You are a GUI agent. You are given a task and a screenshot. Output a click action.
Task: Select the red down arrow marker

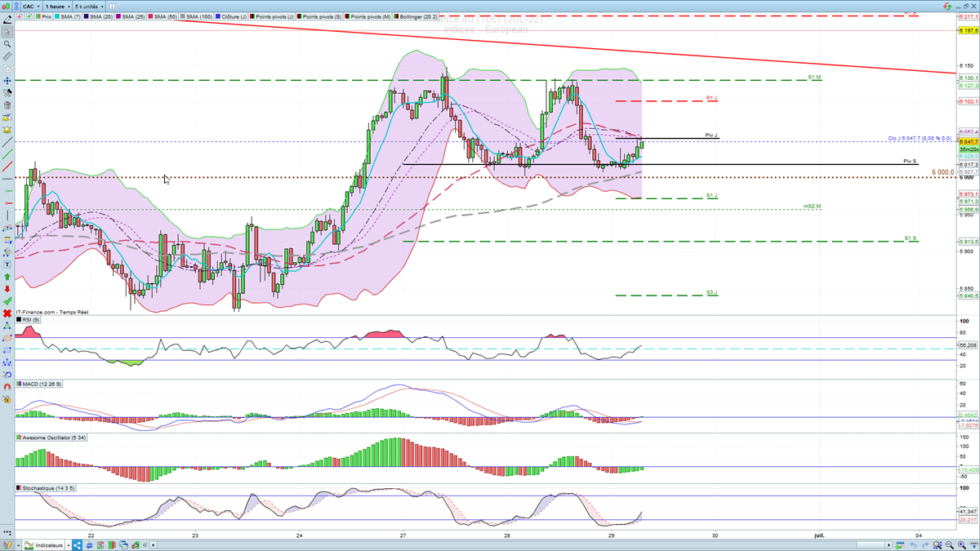click(x=7, y=288)
